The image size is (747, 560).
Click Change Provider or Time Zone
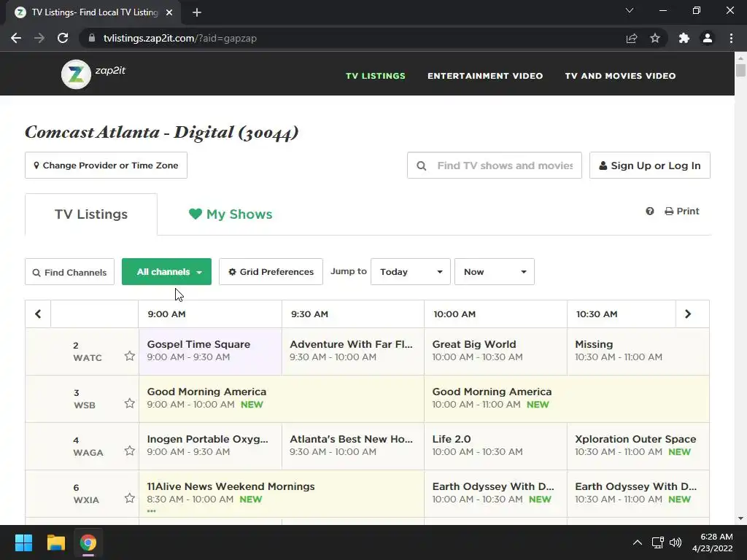pos(107,166)
